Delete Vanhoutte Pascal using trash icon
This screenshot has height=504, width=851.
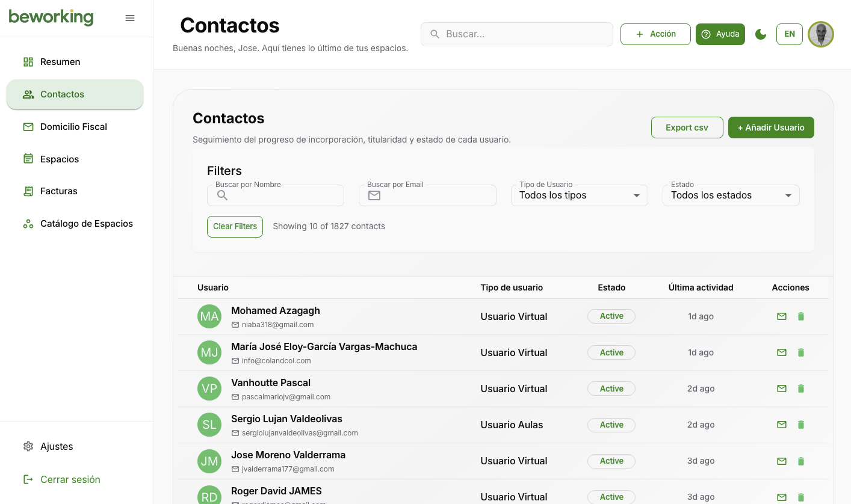(x=801, y=389)
